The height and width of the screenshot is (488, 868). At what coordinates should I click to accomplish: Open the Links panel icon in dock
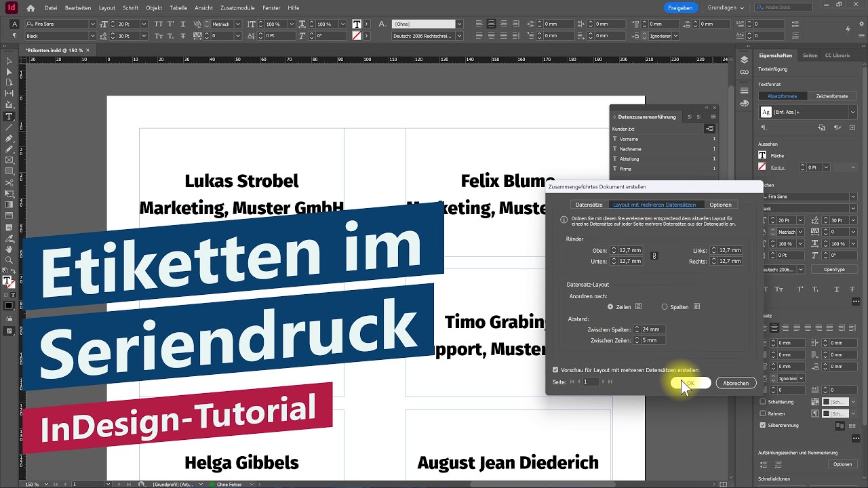[x=744, y=71]
